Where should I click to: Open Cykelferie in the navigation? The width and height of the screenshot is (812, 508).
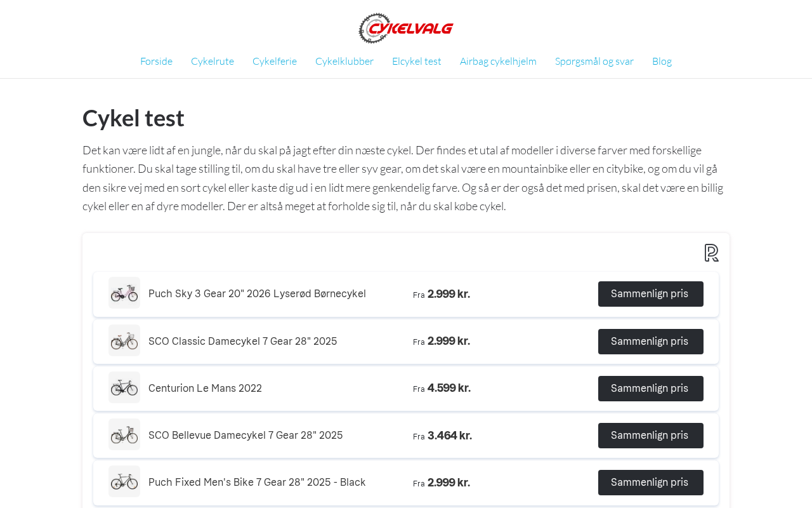(x=275, y=61)
